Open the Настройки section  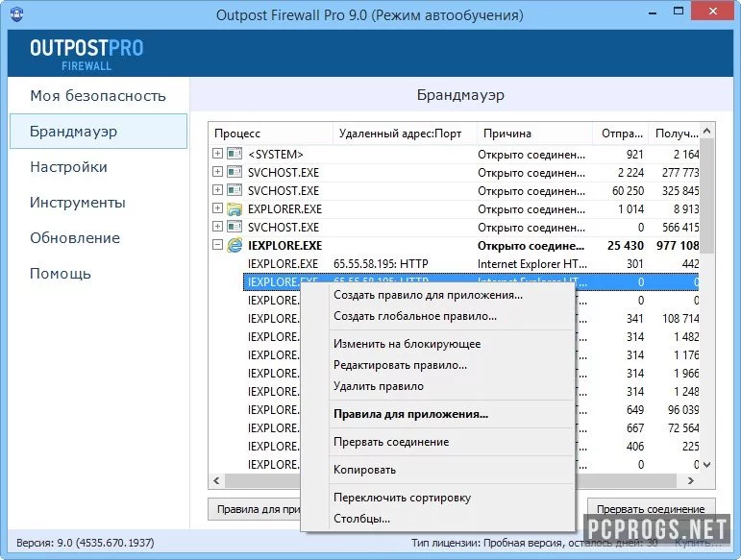tap(68, 167)
